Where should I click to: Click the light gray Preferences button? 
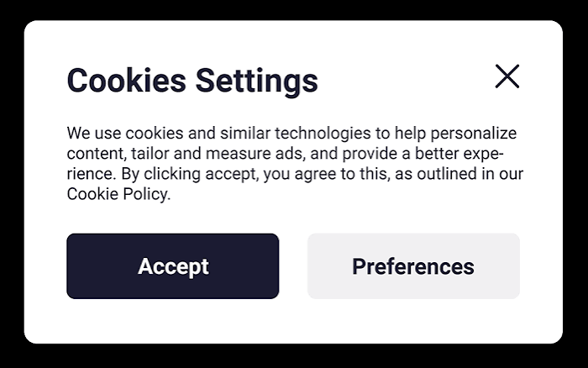click(x=413, y=266)
